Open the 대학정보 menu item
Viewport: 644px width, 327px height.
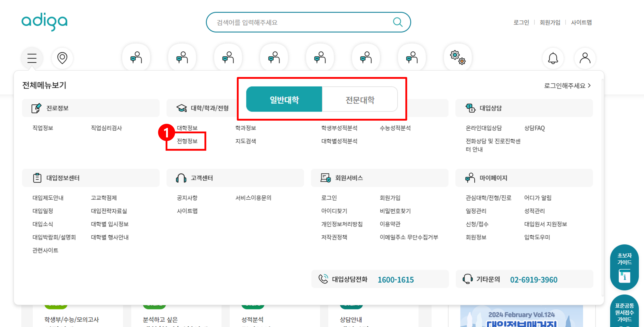(187, 128)
